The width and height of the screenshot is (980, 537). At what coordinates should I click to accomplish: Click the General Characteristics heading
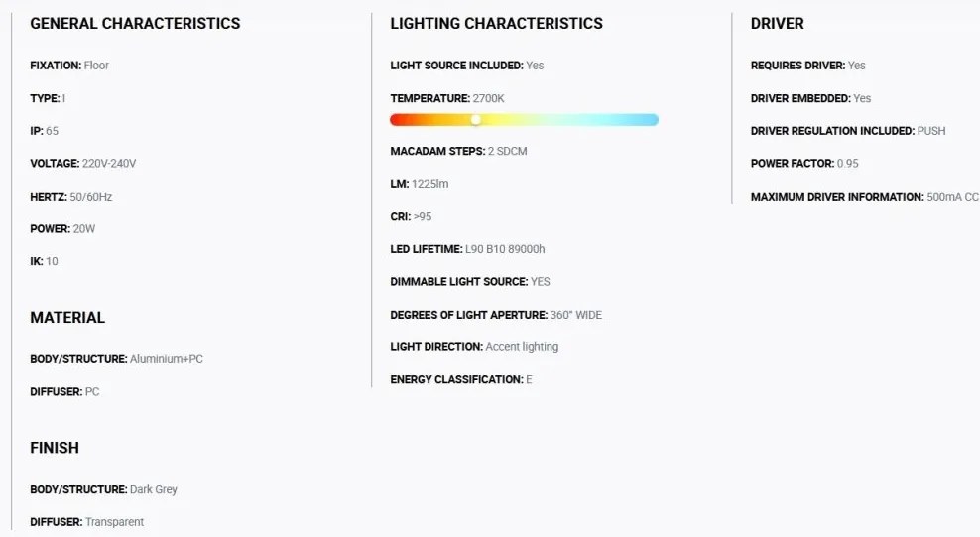[135, 23]
